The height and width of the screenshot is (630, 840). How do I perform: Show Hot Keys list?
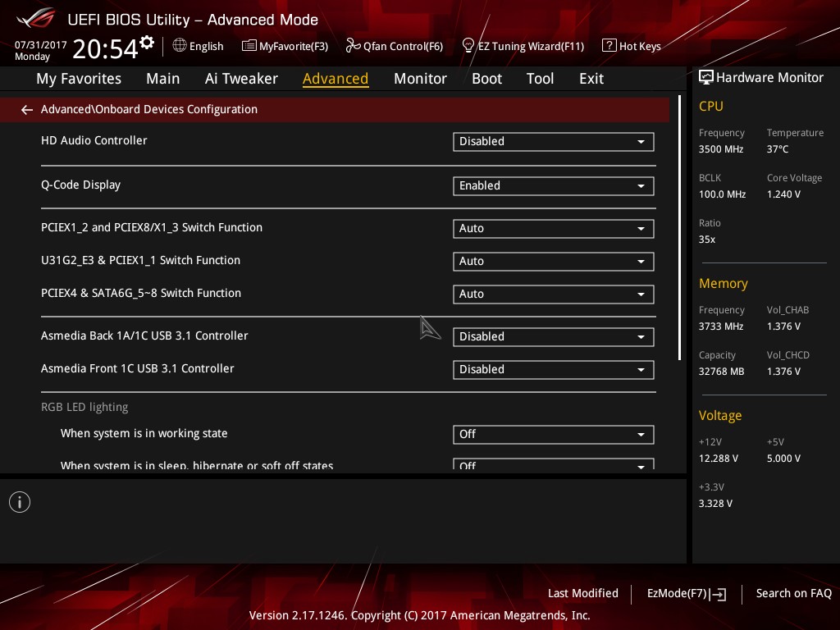pyautogui.click(x=632, y=46)
